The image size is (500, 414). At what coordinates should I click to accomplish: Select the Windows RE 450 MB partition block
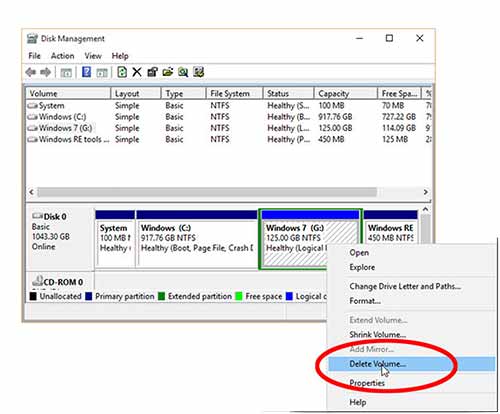(391, 227)
